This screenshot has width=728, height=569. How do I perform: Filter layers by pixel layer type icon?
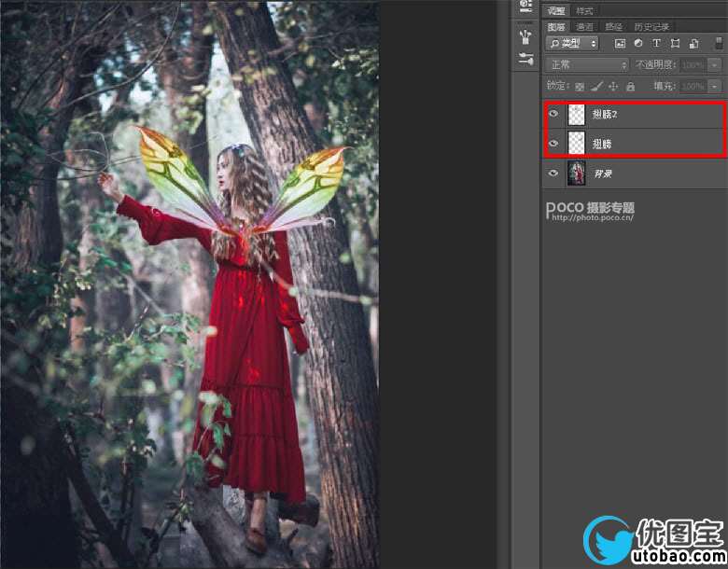point(620,44)
